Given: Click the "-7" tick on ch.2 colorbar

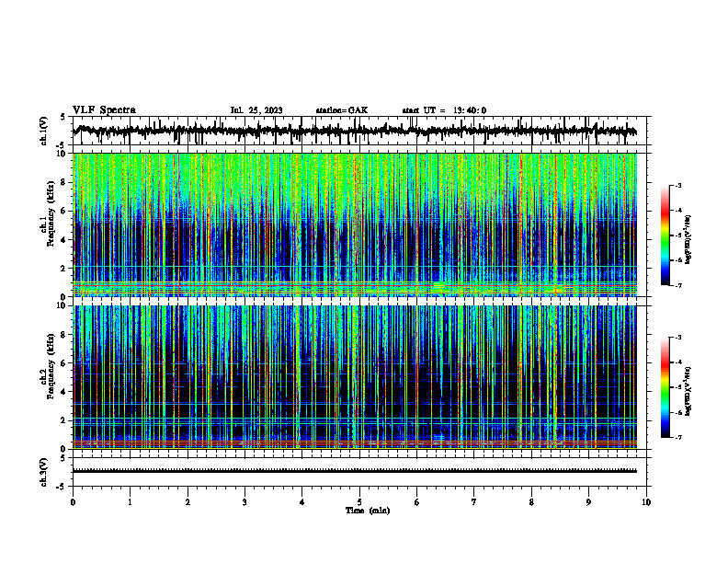Looking at the screenshot, I should click(678, 438).
